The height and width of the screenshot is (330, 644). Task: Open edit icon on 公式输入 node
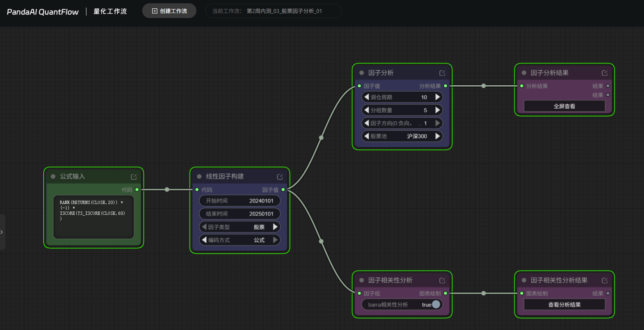(134, 177)
